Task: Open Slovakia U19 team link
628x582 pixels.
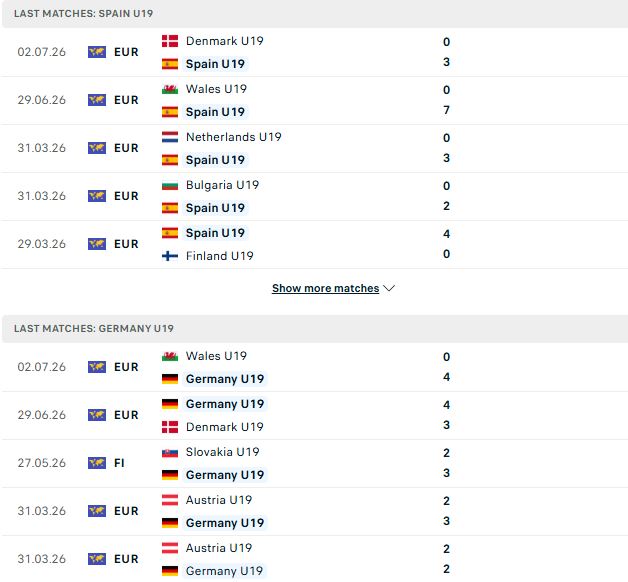Action: 222,452
